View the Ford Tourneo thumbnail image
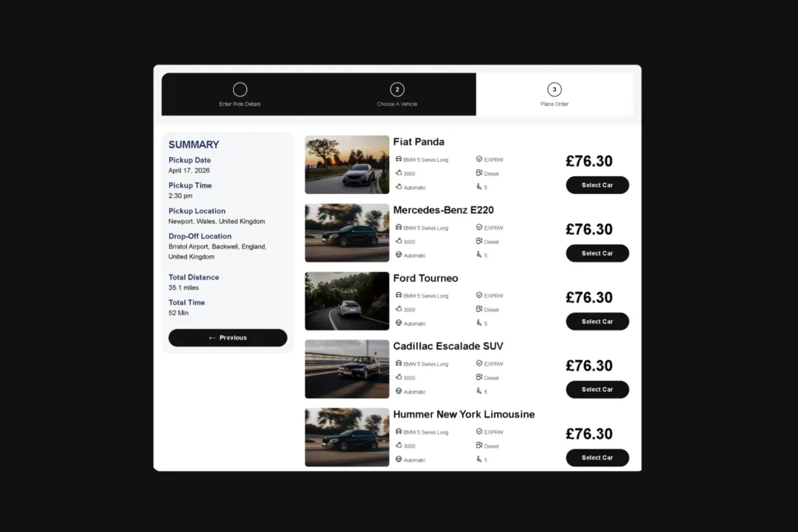This screenshot has height=532, width=798. click(x=347, y=301)
